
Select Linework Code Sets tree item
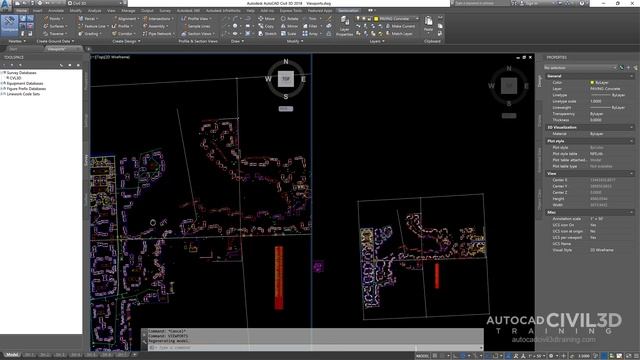click(23, 94)
